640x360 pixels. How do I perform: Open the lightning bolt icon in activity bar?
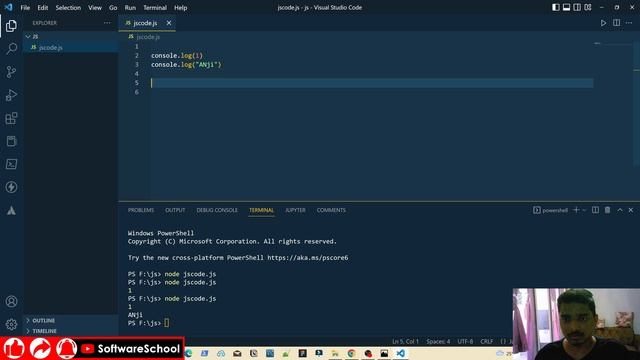(11, 187)
